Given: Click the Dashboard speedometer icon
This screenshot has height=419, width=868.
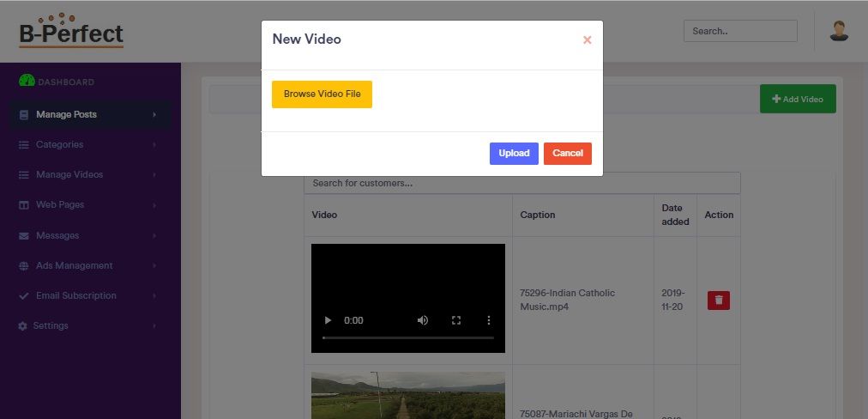Looking at the screenshot, I should (27, 81).
